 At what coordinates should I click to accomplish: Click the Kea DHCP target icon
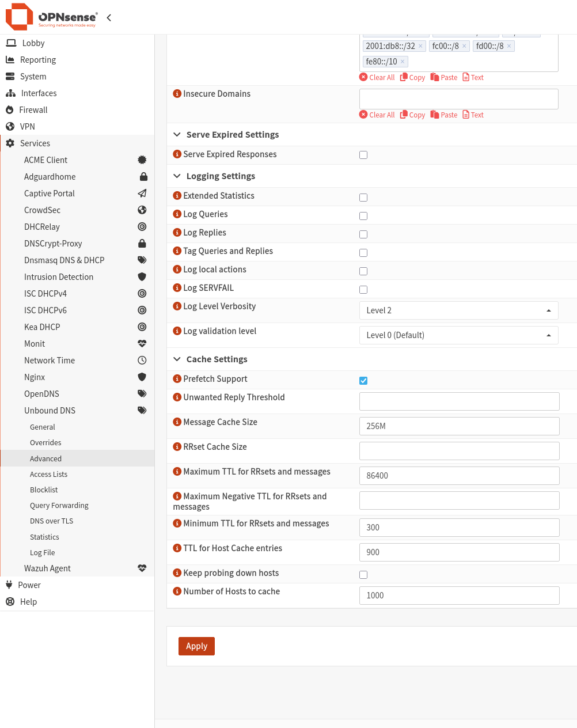(x=142, y=327)
